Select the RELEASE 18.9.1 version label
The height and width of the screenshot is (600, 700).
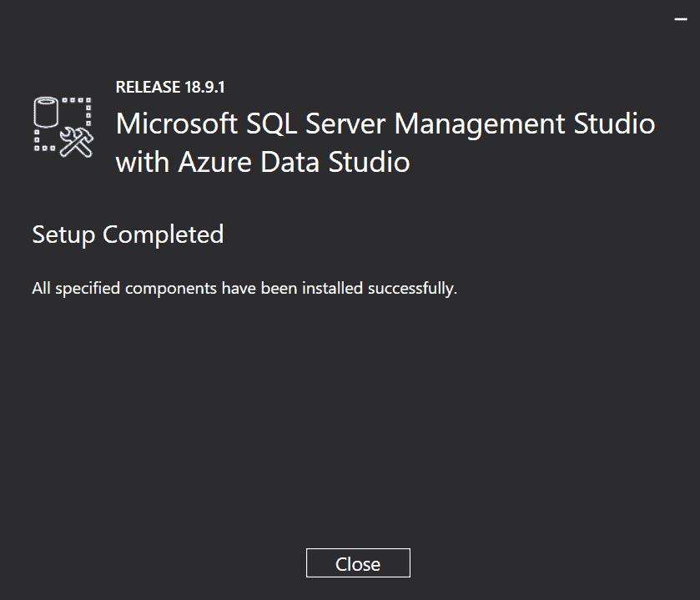[x=170, y=86]
